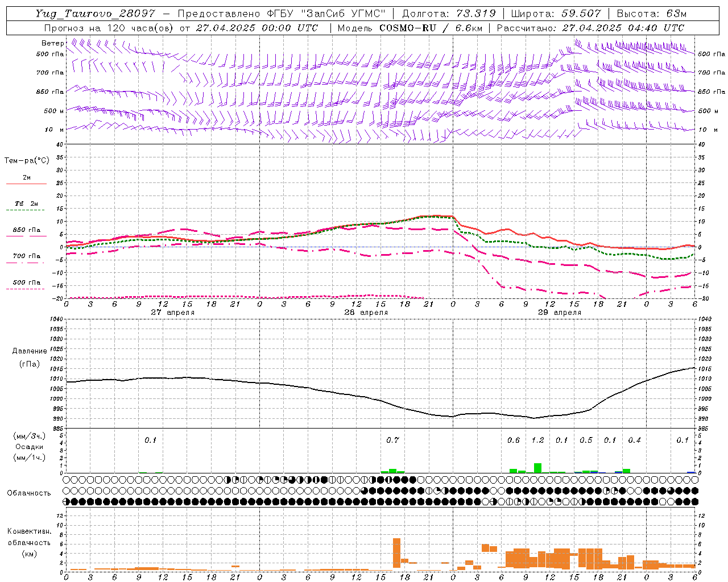Select the forecast start 27.04.2025 00:00 UTC
The image size is (728, 582).
(257, 28)
